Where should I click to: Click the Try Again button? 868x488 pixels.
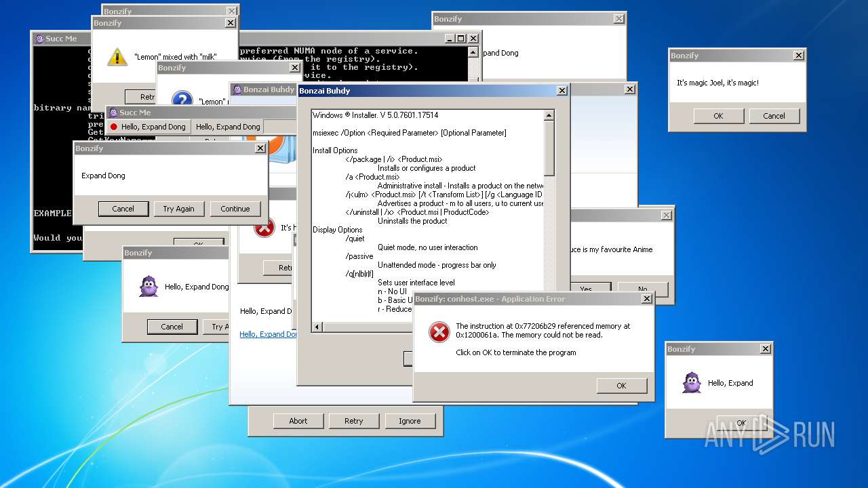point(179,209)
